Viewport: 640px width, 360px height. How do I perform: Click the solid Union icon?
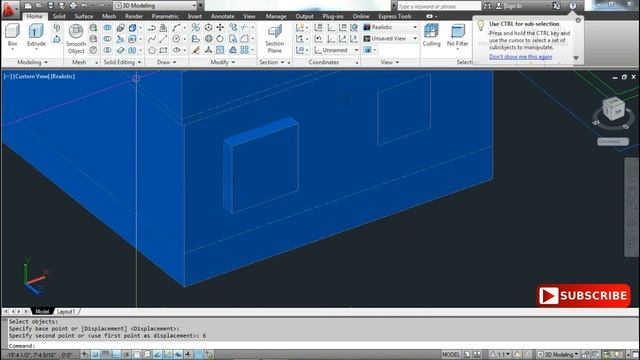point(107,27)
